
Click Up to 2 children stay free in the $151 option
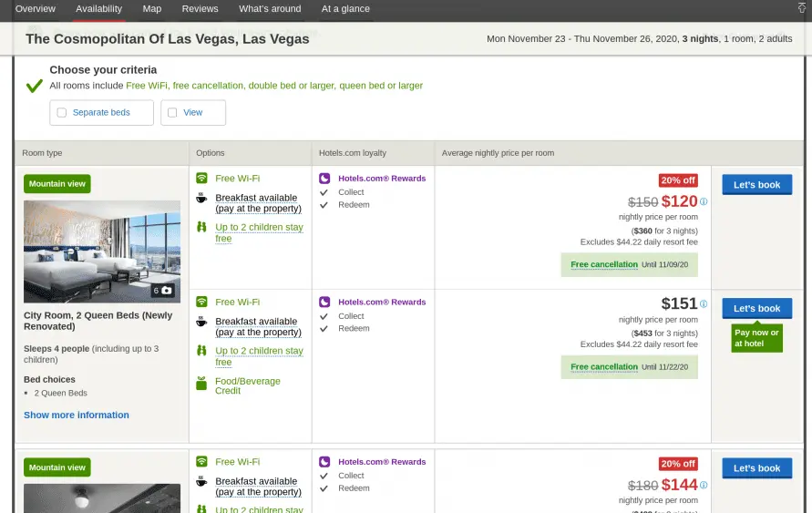(259, 356)
